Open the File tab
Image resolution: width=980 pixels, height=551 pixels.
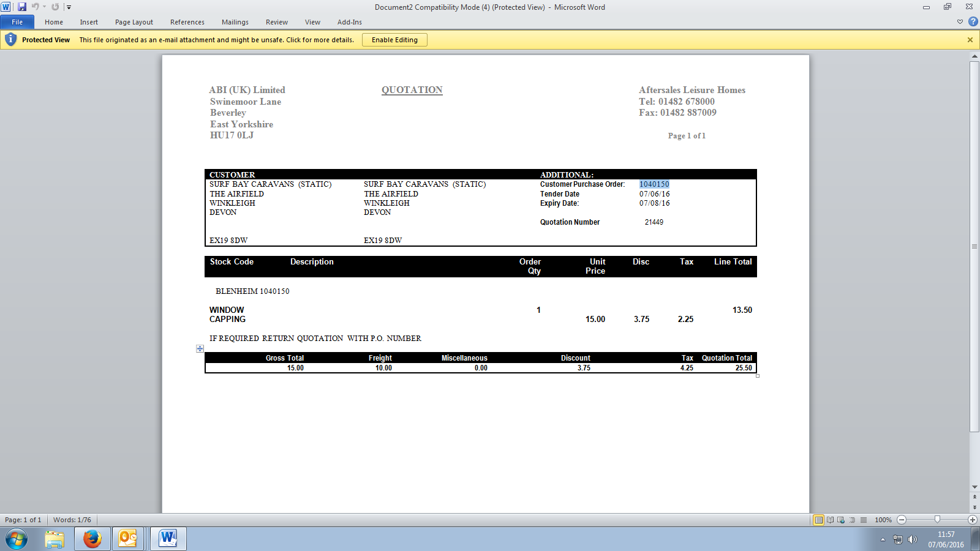[x=17, y=22]
